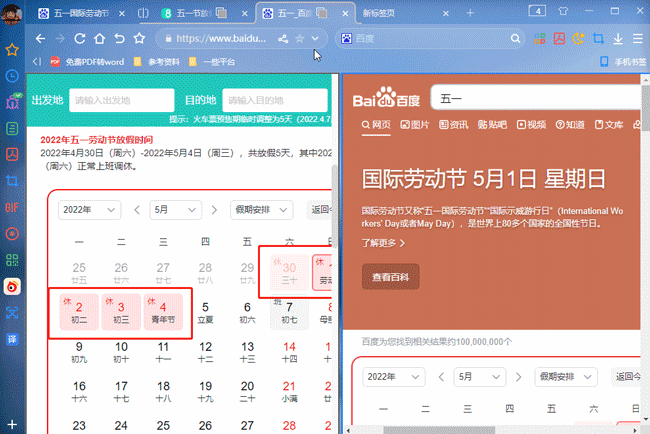Open 2022年 dropdown in right pane calendar
This screenshot has width=650, height=434.
(394, 377)
